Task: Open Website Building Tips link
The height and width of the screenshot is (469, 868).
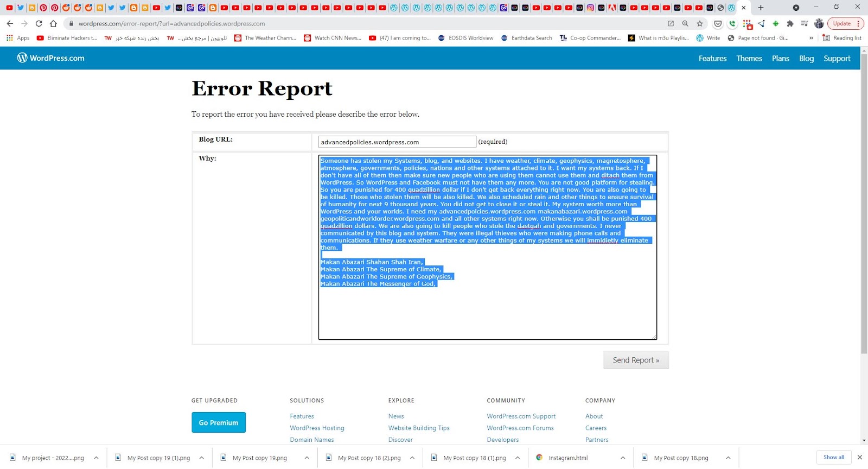Action: [419, 428]
